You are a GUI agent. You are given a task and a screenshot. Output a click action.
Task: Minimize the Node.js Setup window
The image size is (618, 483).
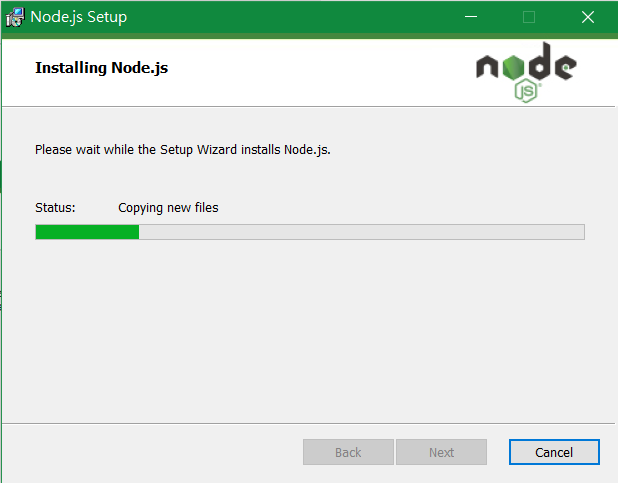471,17
